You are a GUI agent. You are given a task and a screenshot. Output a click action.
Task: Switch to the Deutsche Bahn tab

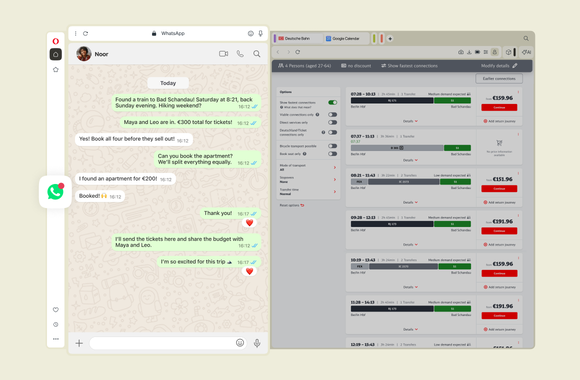[x=298, y=38]
